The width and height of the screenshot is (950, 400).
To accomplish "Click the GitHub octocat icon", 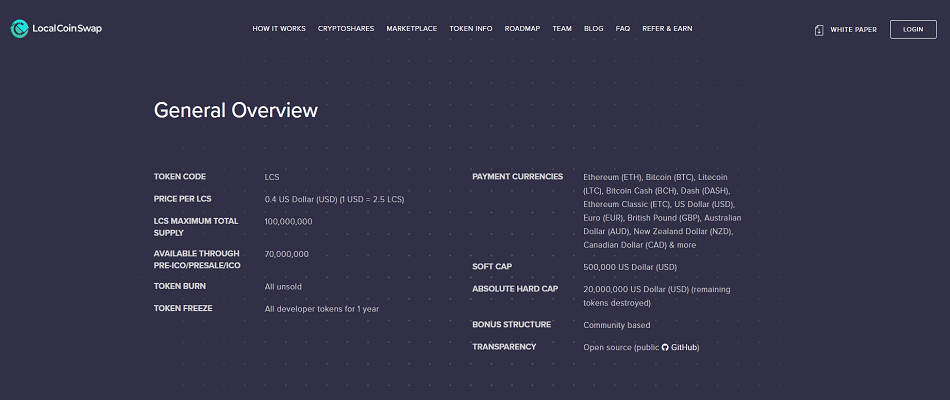I will 665,347.
